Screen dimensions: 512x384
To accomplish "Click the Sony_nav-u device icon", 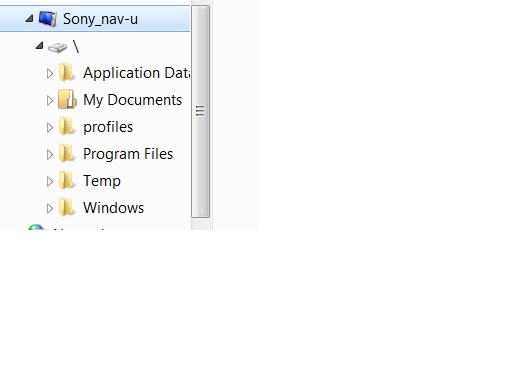I will tap(47, 19).
